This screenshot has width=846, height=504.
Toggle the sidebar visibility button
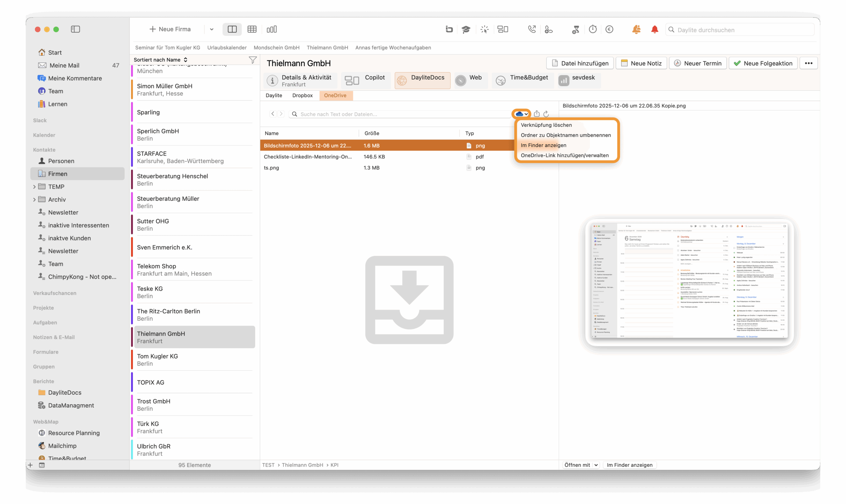click(x=75, y=29)
